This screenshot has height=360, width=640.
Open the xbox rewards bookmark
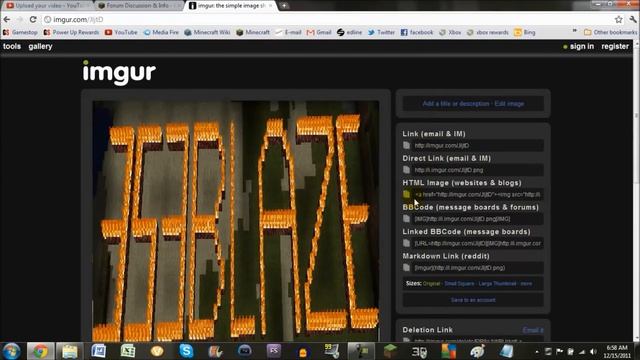pos(488,32)
